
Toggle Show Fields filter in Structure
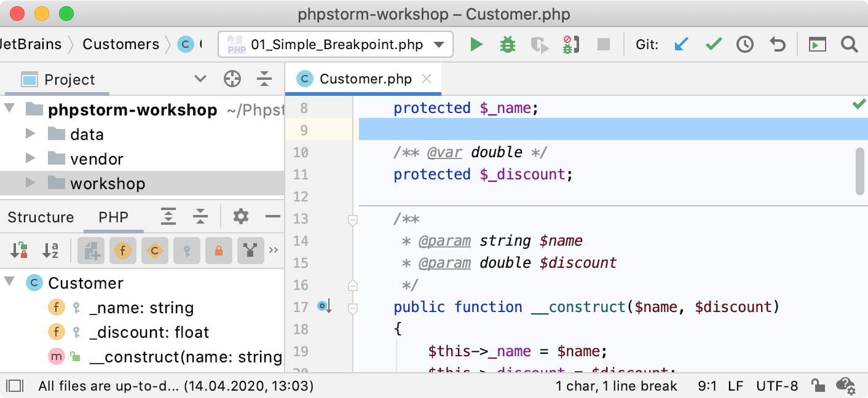[123, 250]
